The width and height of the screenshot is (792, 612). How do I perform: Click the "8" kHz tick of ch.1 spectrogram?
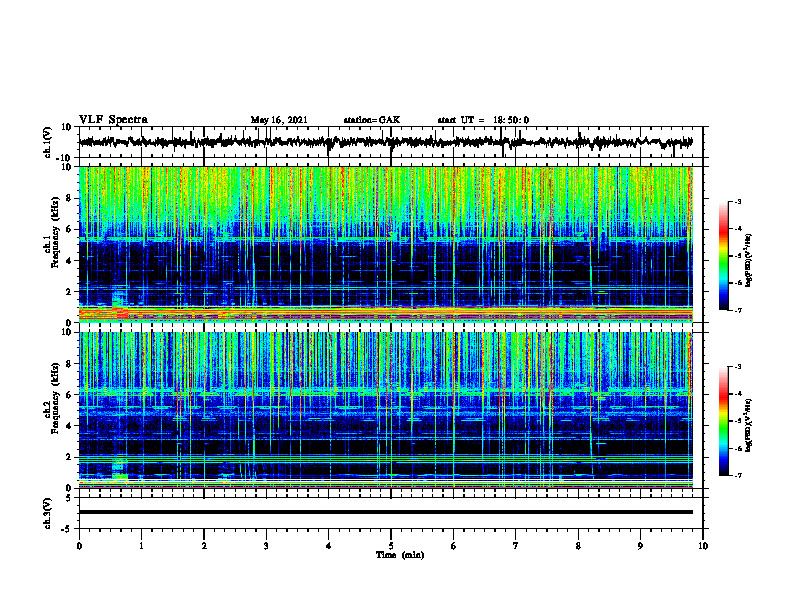pos(69,198)
